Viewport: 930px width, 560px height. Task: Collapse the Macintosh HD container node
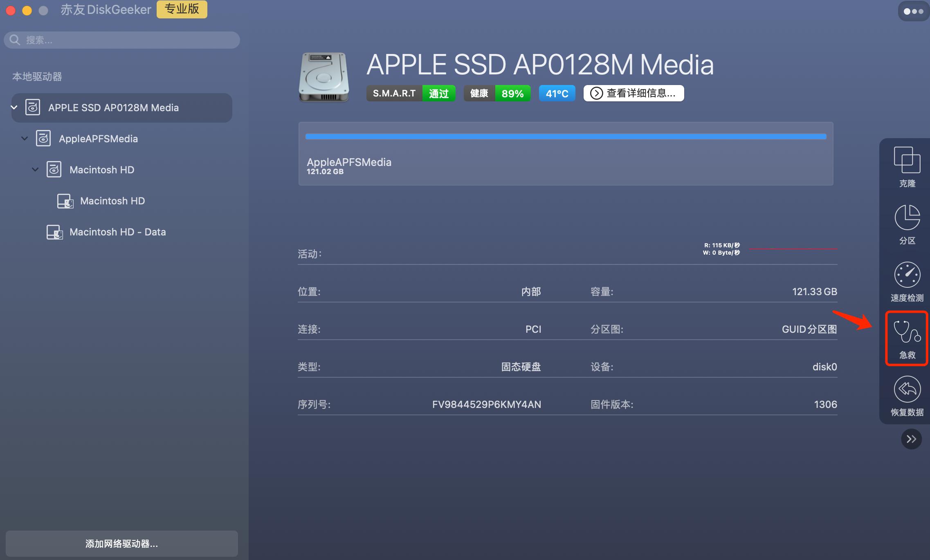click(35, 170)
